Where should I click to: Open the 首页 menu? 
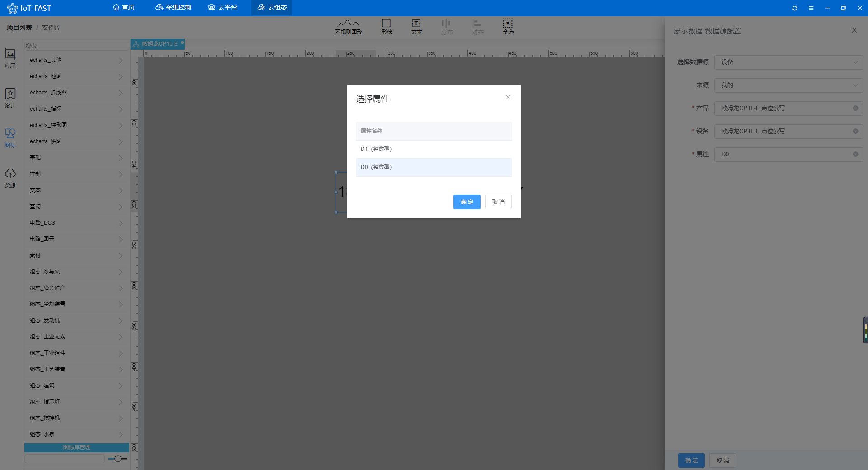(124, 8)
